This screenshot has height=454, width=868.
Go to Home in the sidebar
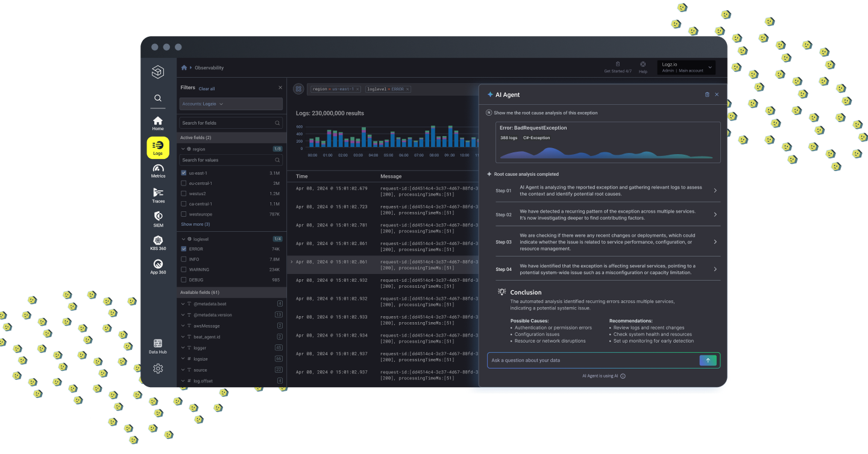(x=158, y=123)
